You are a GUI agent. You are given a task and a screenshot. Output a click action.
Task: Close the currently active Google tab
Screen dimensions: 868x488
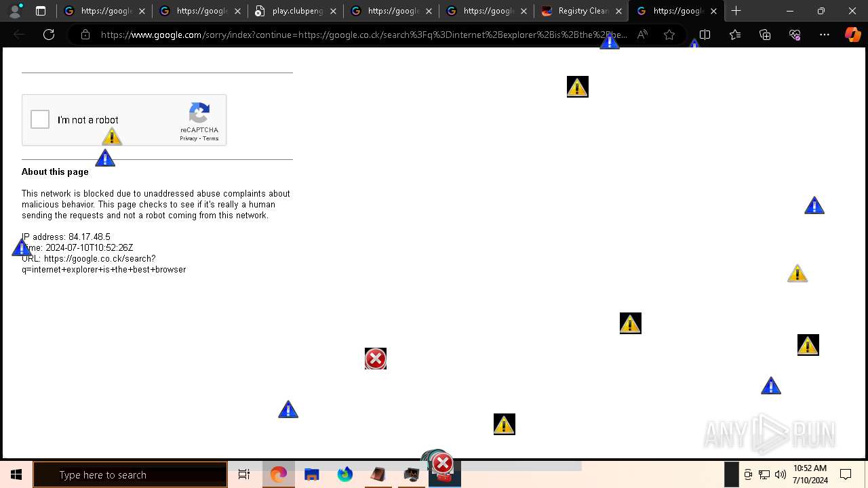[x=713, y=11]
